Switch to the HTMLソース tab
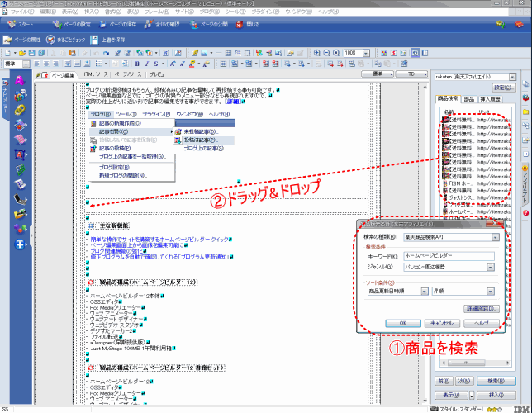The image size is (532, 413). click(95, 74)
